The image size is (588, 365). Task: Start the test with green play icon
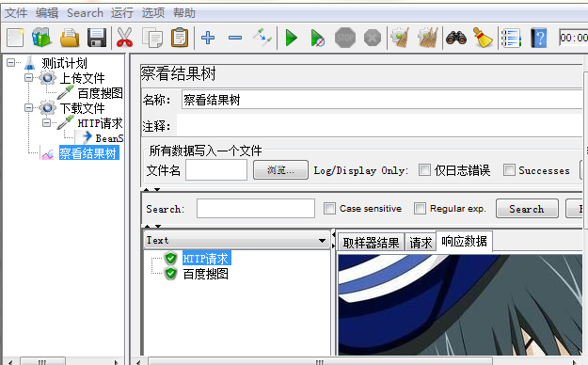click(292, 38)
